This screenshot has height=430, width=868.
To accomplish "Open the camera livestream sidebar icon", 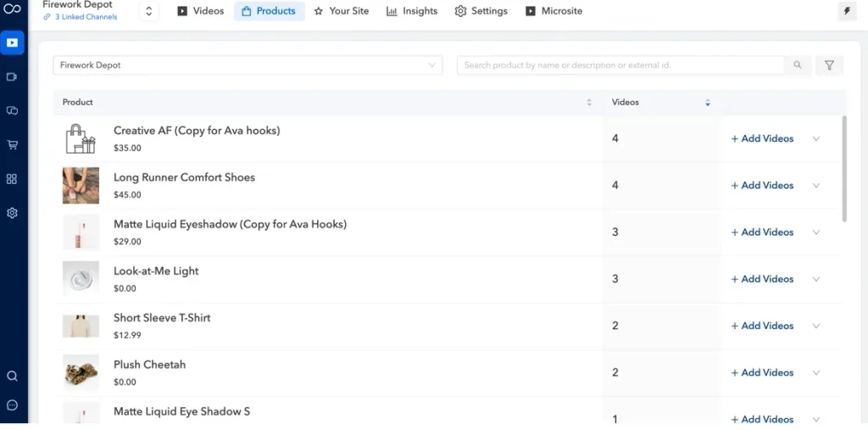I will 12,76.
